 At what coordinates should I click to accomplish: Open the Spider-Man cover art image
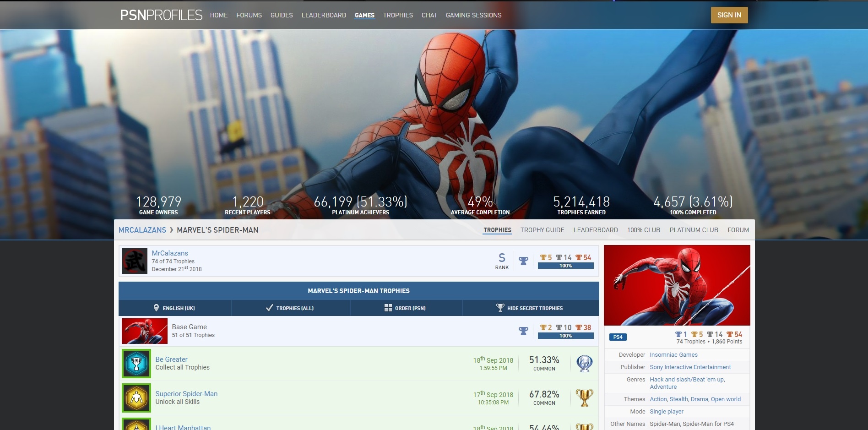coord(677,285)
